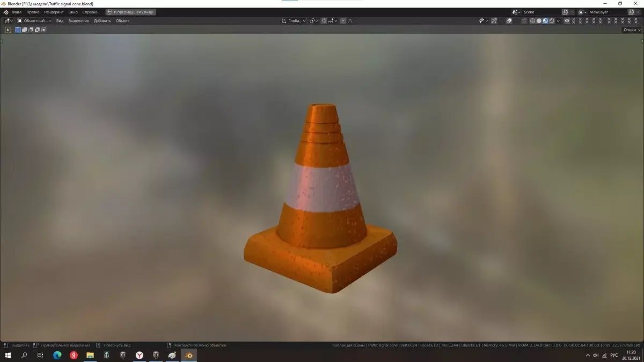Open the transform pivot point dropdown
The width and height of the screenshot is (644, 362).
coord(313,20)
